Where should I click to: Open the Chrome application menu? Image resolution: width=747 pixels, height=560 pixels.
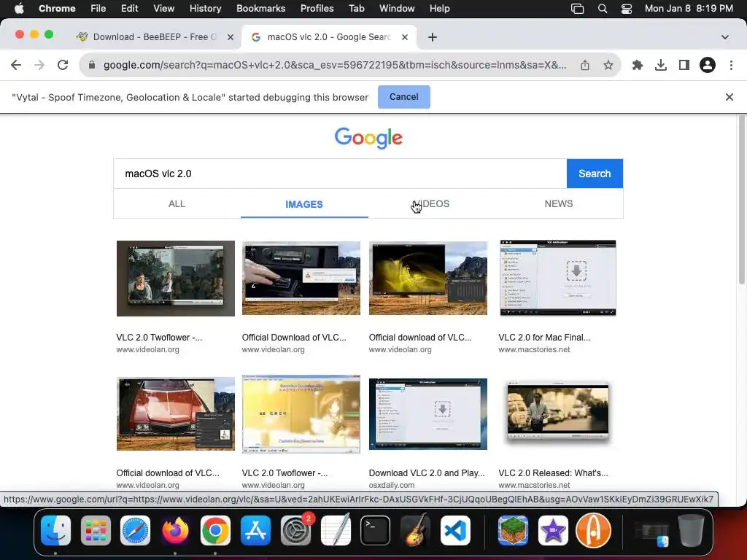(57, 9)
